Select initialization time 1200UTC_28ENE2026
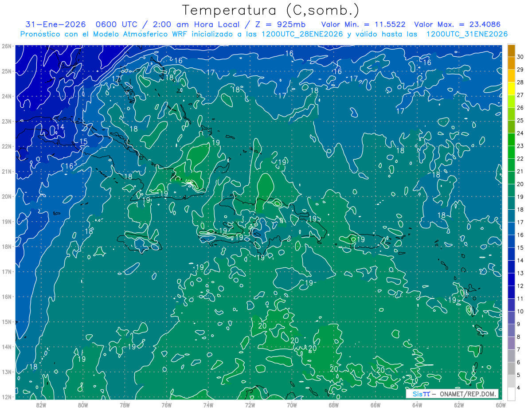This screenshot has width=532, height=411. [301, 34]
